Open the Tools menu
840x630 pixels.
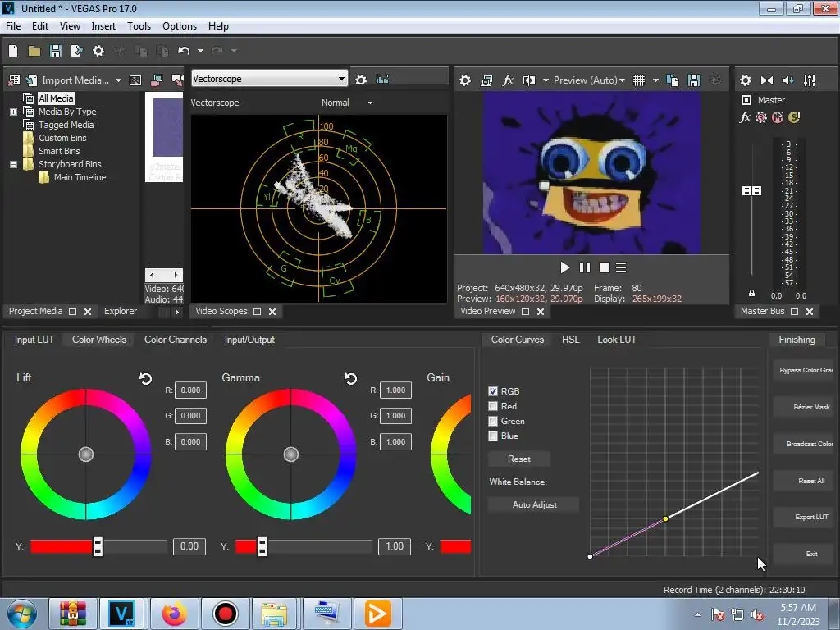[x=139, y=26]
